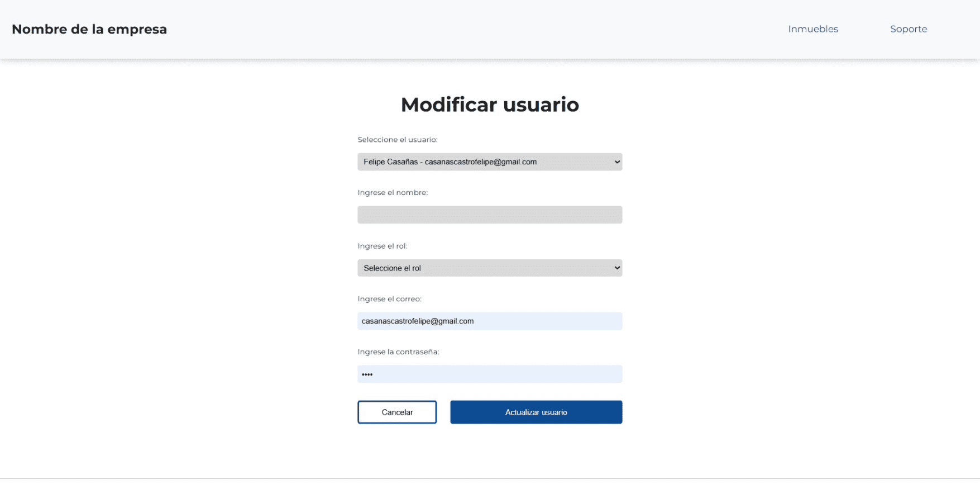Click the Nombre de la empresa logo

89,29
